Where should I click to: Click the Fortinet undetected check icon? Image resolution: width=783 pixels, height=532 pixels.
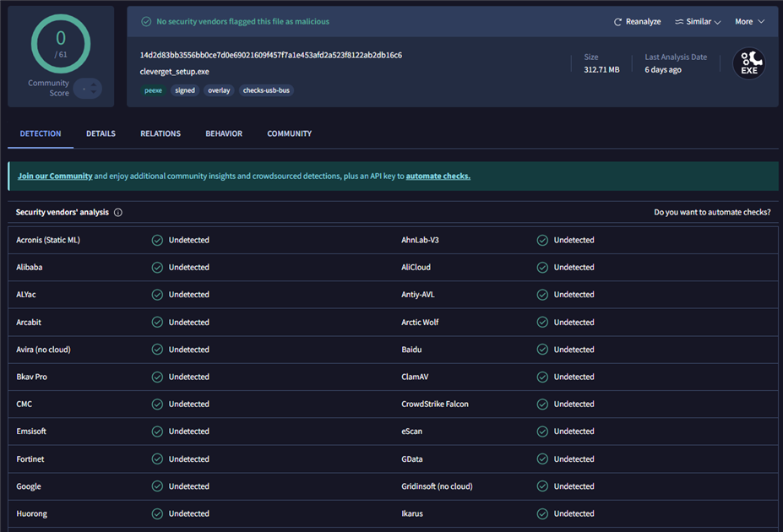(x=157, y=459)
